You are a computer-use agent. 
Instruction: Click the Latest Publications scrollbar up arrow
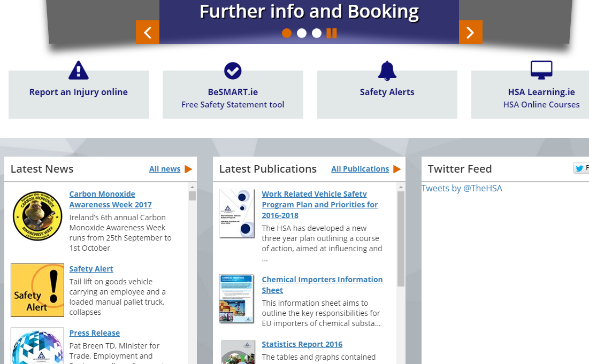401,187
